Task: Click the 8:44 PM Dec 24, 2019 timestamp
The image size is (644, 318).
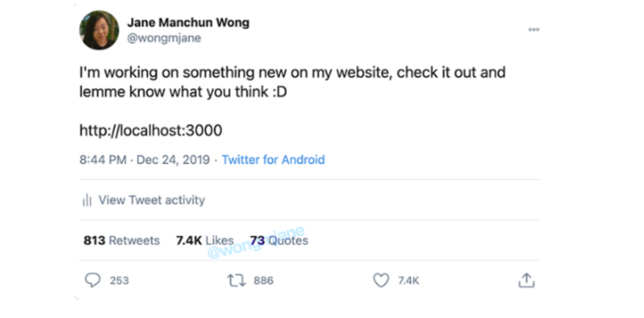Action: pyautogui.click(x=145, y=159)
